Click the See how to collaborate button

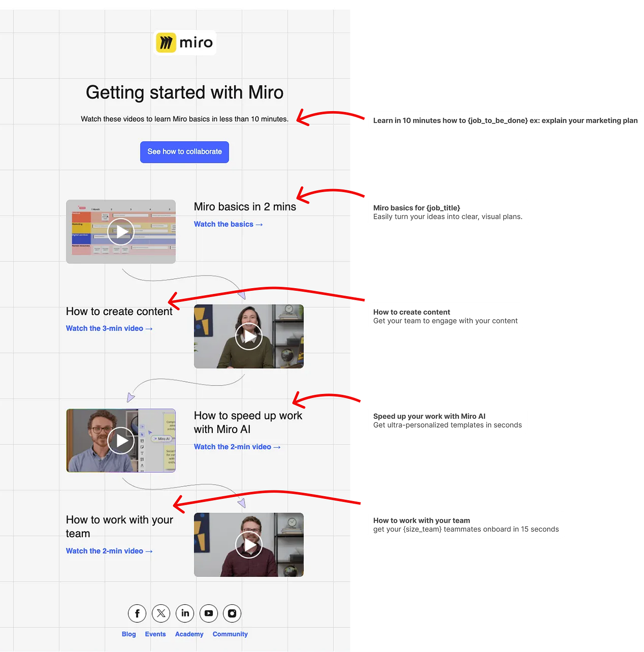[184, 152]
